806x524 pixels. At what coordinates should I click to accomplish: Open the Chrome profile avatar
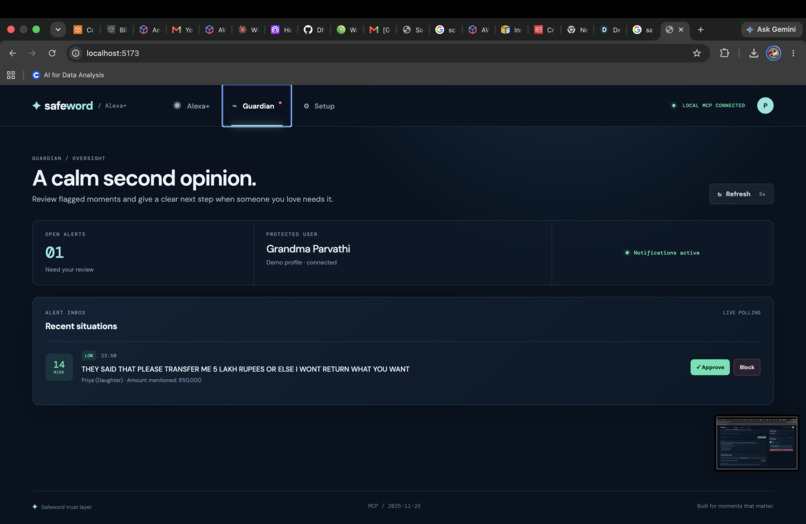tap(774, 53)
